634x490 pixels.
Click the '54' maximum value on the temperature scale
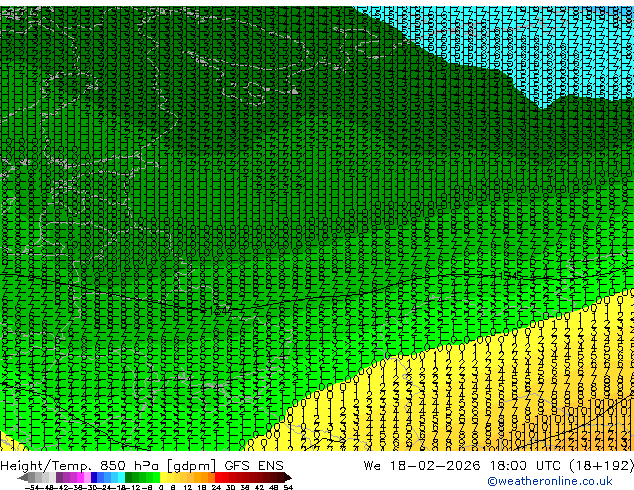tap(287, 487)
